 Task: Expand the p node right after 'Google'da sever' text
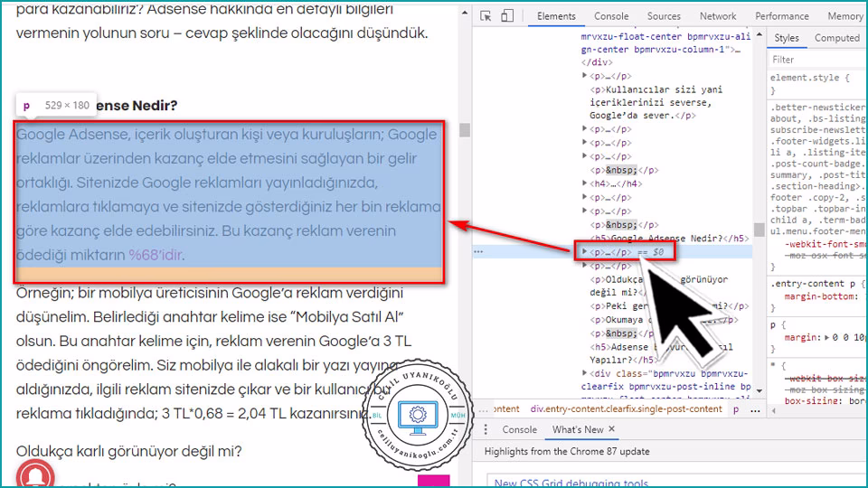point(585,128)
